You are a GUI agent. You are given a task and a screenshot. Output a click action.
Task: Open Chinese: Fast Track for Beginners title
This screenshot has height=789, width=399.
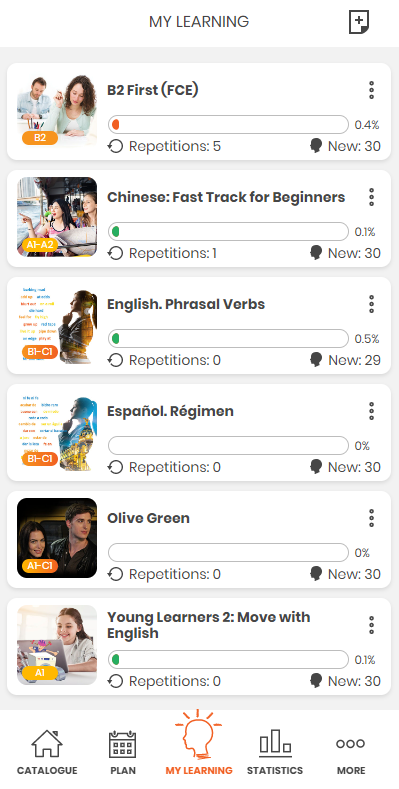point(226,197)
